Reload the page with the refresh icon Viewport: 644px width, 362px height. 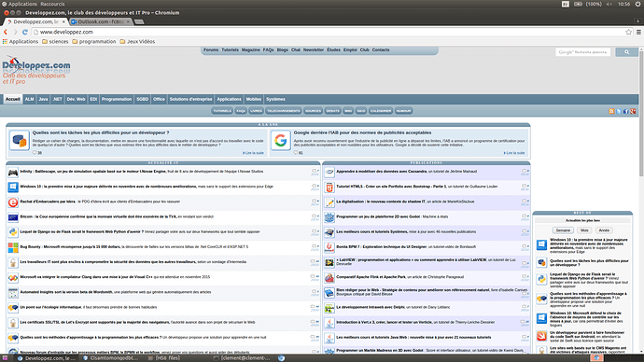coord(24,32)
